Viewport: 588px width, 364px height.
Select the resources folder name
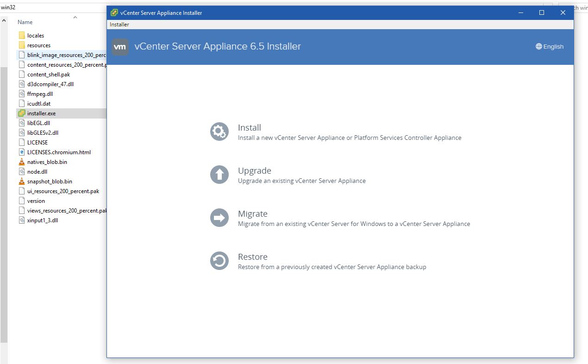pos(39,45)
